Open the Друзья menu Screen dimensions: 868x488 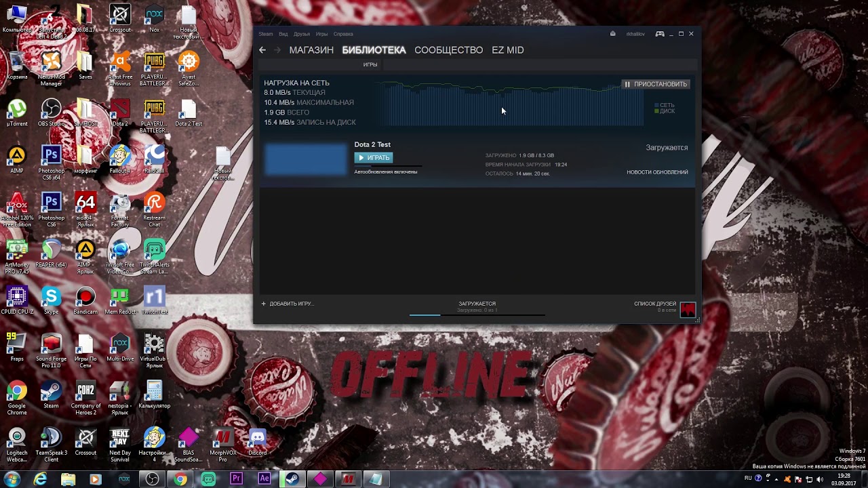302,34
